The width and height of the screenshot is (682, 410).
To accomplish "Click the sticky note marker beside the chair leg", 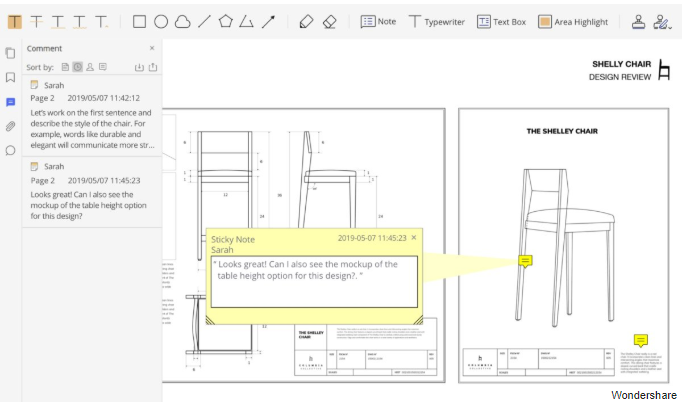I will (525, 261).
